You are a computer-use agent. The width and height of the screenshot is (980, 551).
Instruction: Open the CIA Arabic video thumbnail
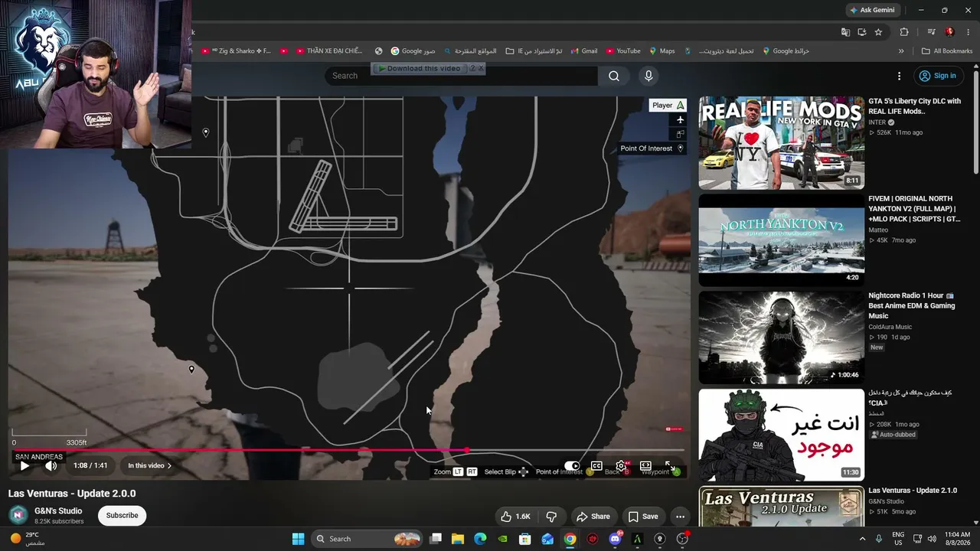tap(781, 435)
